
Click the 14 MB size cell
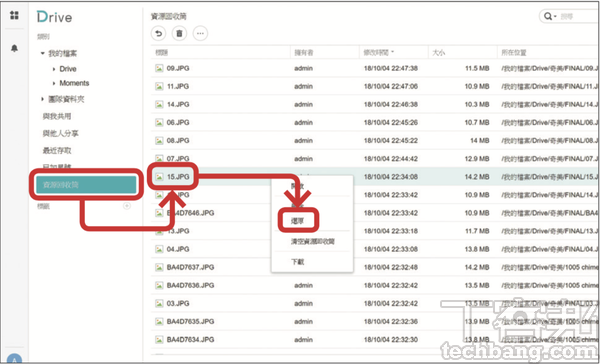[479, 140]
